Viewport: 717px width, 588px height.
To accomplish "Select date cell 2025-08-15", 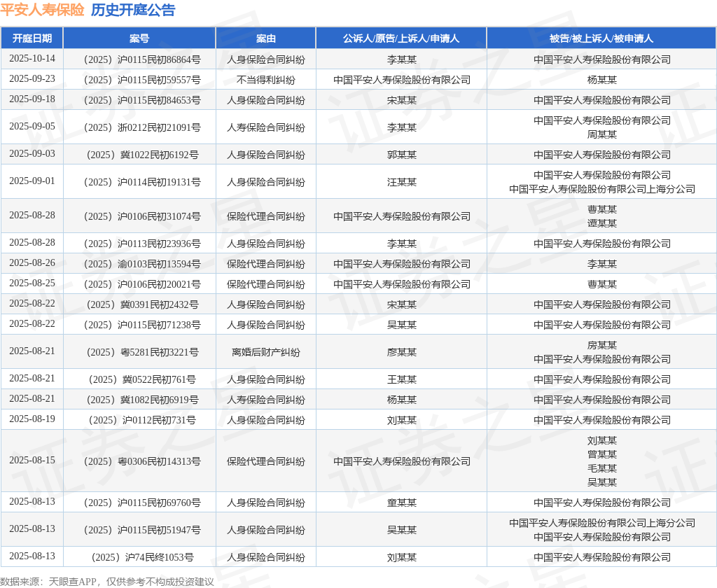I will coord(32,461).
